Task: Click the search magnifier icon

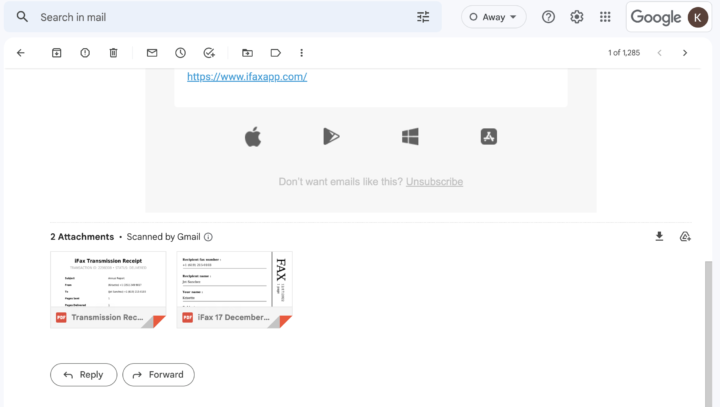Action: coord(22,17)
